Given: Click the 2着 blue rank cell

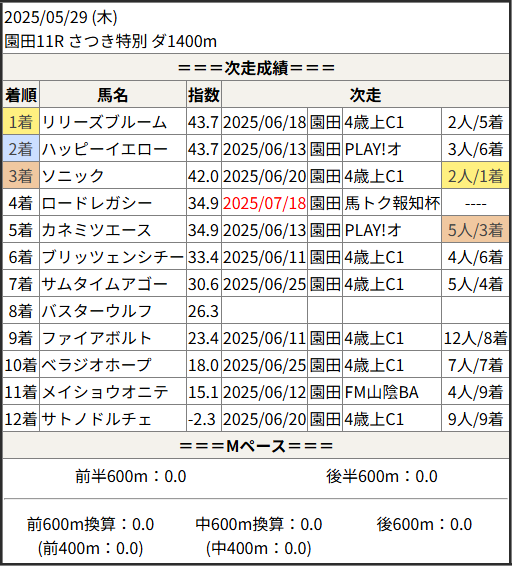Looking at the screenshot, I should pos(21,149).
